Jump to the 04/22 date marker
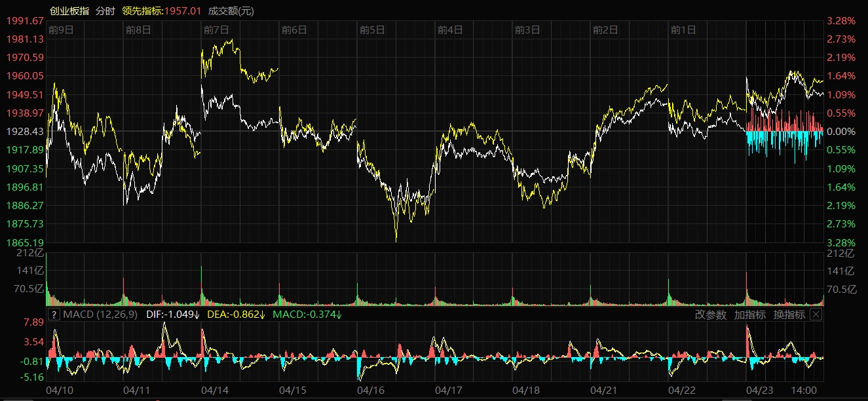Viewport: 868px width, 401px height. 683,390
